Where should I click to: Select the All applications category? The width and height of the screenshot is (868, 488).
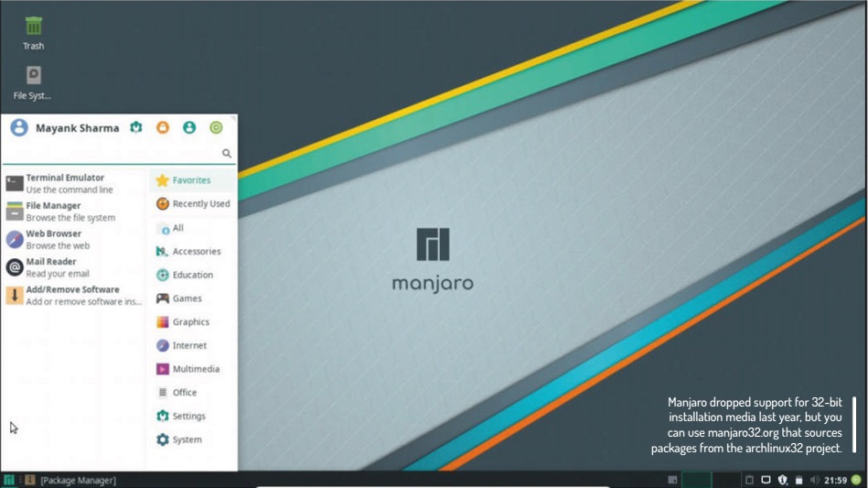tap(192, 228)
